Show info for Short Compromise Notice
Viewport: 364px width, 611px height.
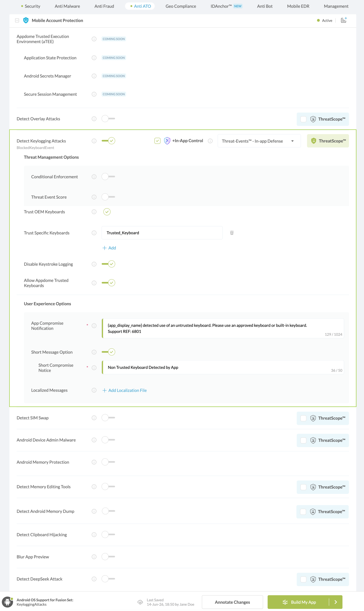(94, 367)
